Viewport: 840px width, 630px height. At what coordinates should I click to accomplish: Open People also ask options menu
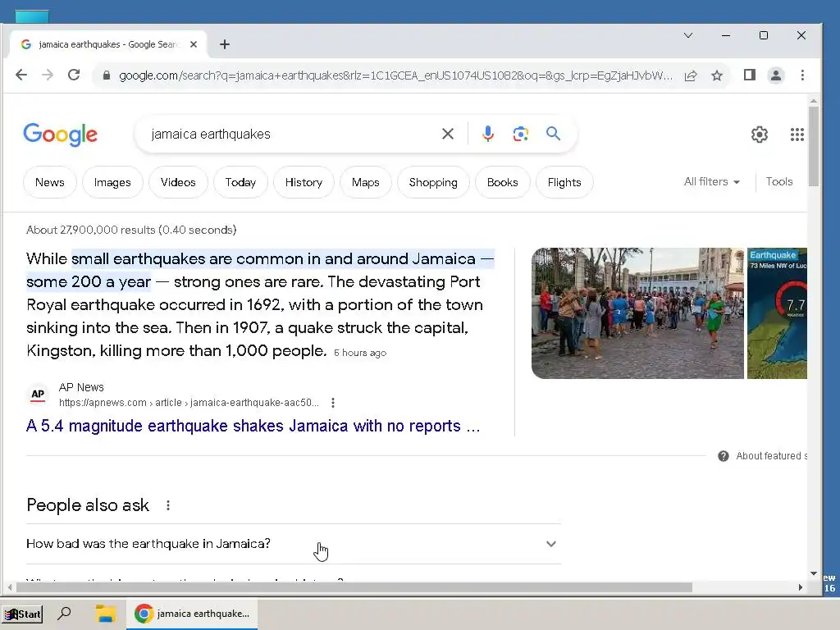[x=168, y=505]
